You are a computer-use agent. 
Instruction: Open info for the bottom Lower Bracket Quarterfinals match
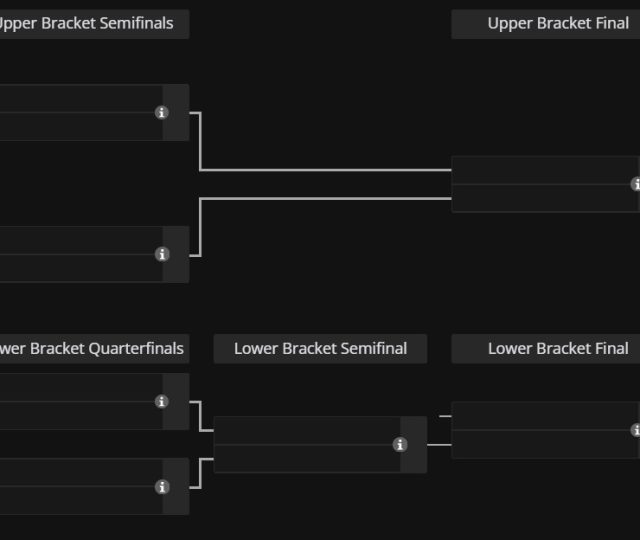(162, 487)
